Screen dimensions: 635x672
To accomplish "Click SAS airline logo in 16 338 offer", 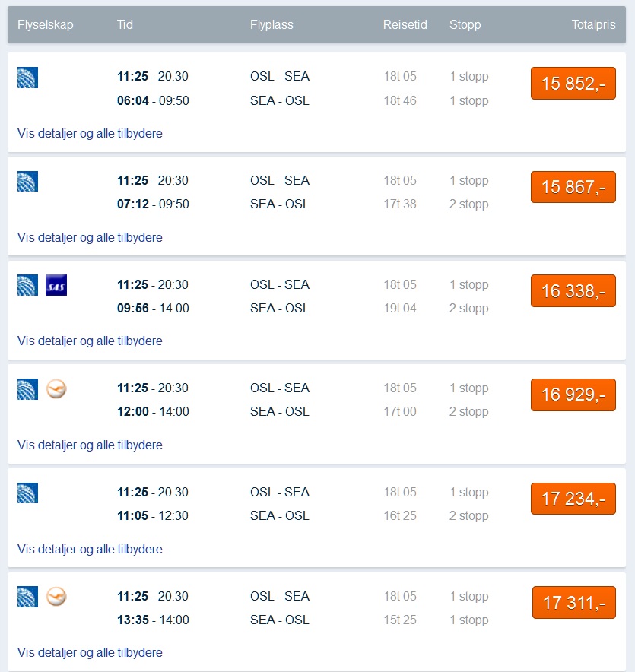I will [x=56, y=285].
